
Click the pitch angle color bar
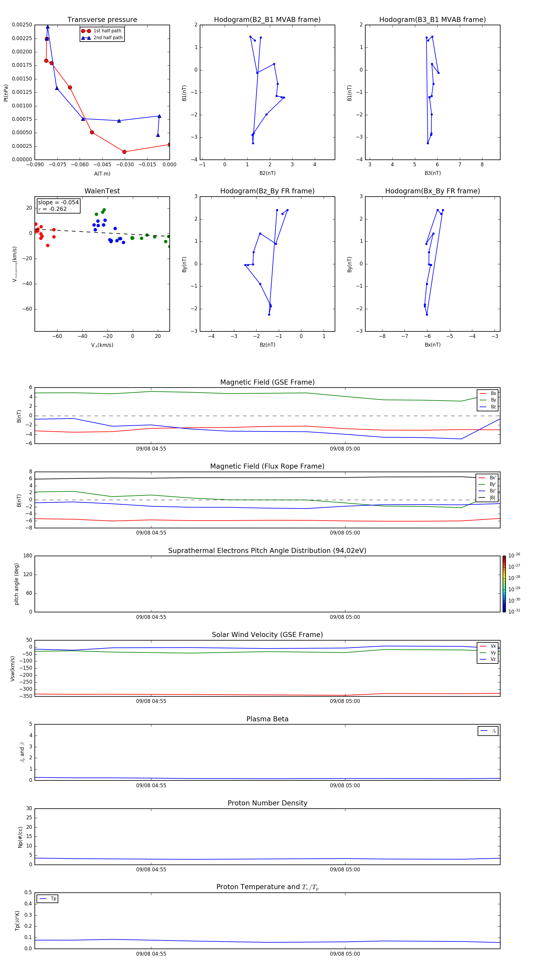pos(504,584)
